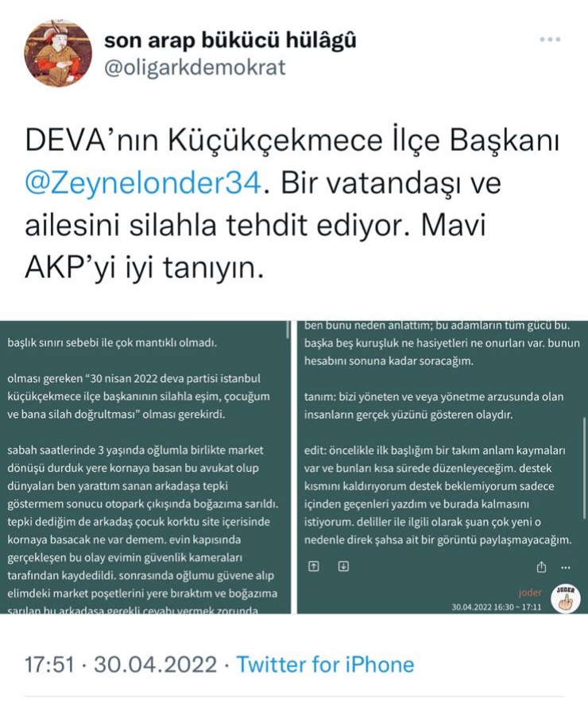Tap the entry's share icon
This screenshot has height=703, width=588.
[541, 567]
